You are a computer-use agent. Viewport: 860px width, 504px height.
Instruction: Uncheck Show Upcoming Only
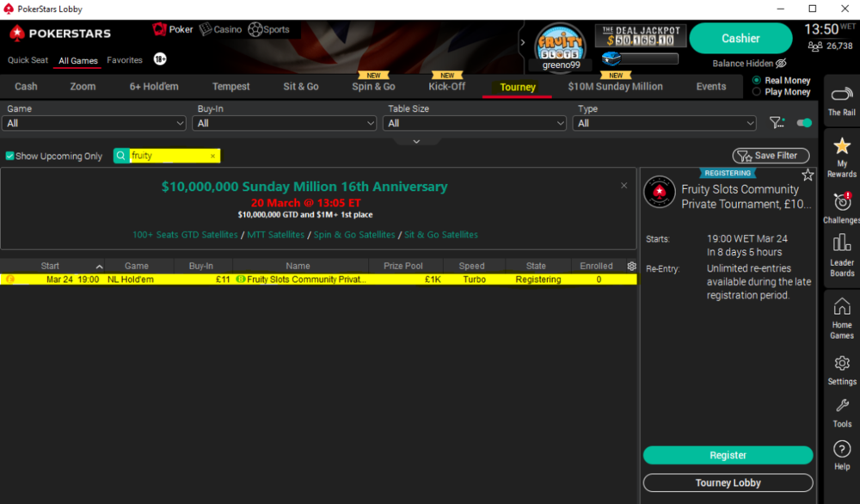pos(10,156)
